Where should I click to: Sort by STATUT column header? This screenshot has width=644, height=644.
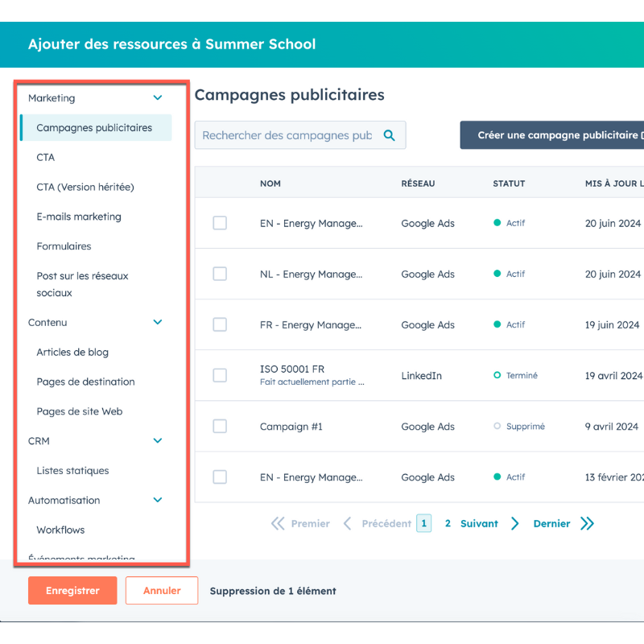coord(509,184)
